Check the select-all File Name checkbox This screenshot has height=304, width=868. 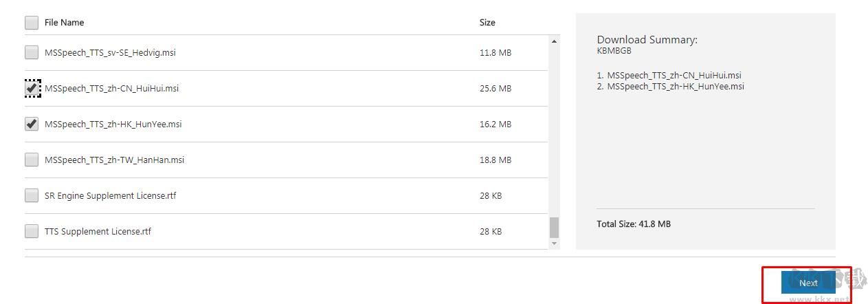32,23
